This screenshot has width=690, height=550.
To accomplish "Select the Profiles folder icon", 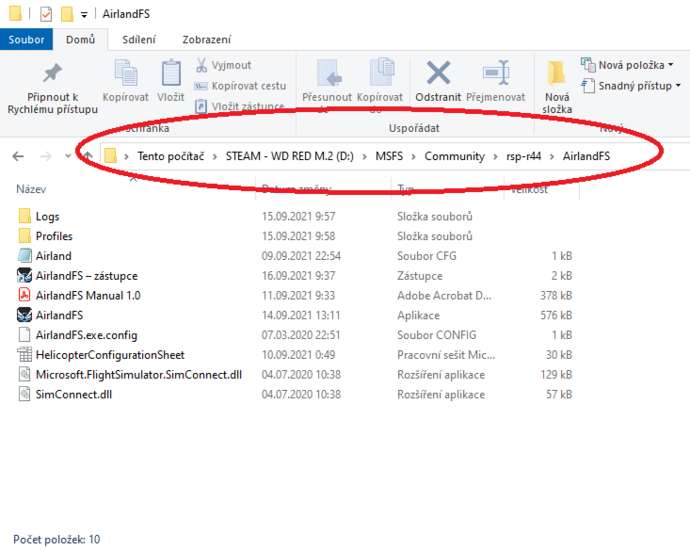I will pos(25,236).
